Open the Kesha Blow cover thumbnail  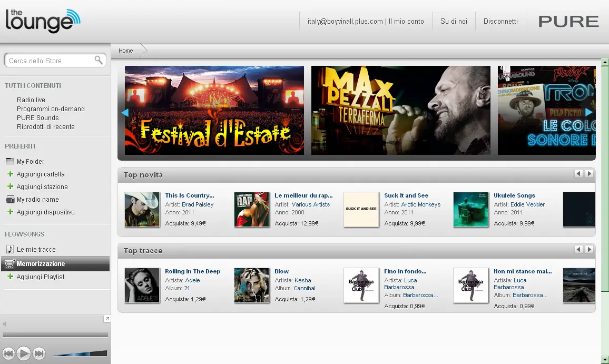(x=252, y=285)
